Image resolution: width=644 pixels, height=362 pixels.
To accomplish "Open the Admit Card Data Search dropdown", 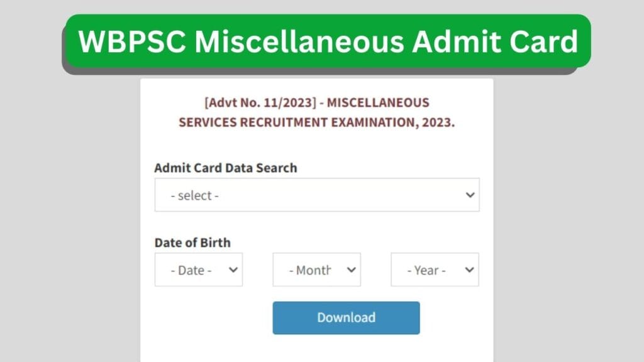I will (318, 195).
